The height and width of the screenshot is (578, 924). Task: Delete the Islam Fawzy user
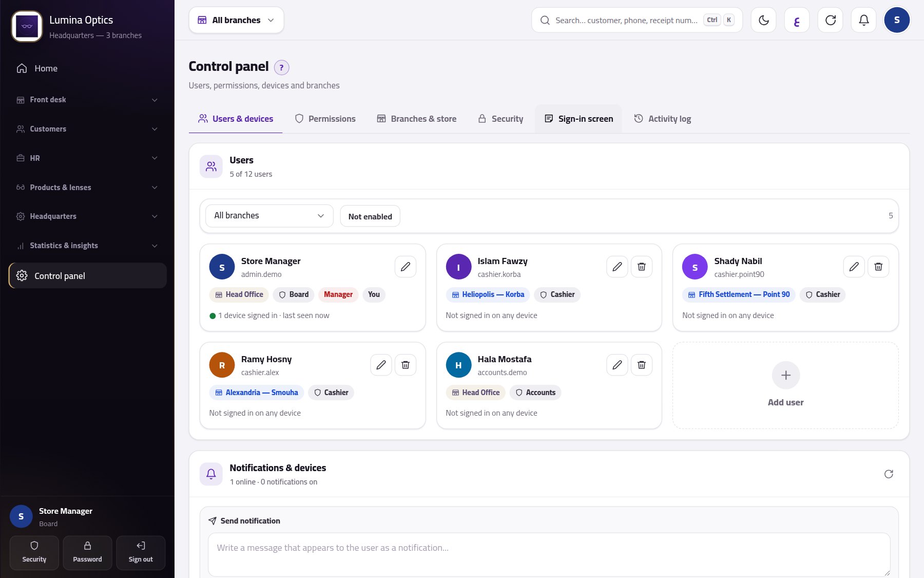(642, 267)
